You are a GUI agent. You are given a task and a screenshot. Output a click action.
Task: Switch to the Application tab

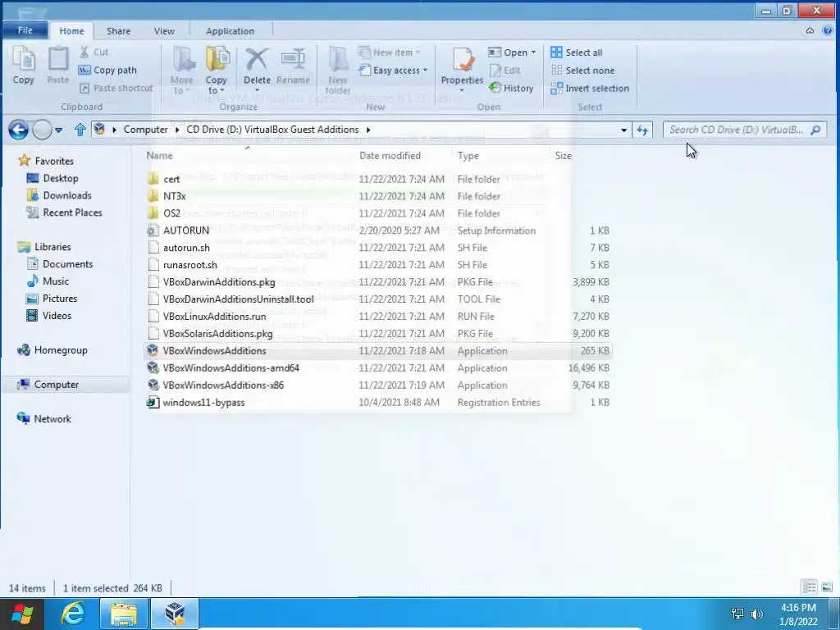point(231,31)
